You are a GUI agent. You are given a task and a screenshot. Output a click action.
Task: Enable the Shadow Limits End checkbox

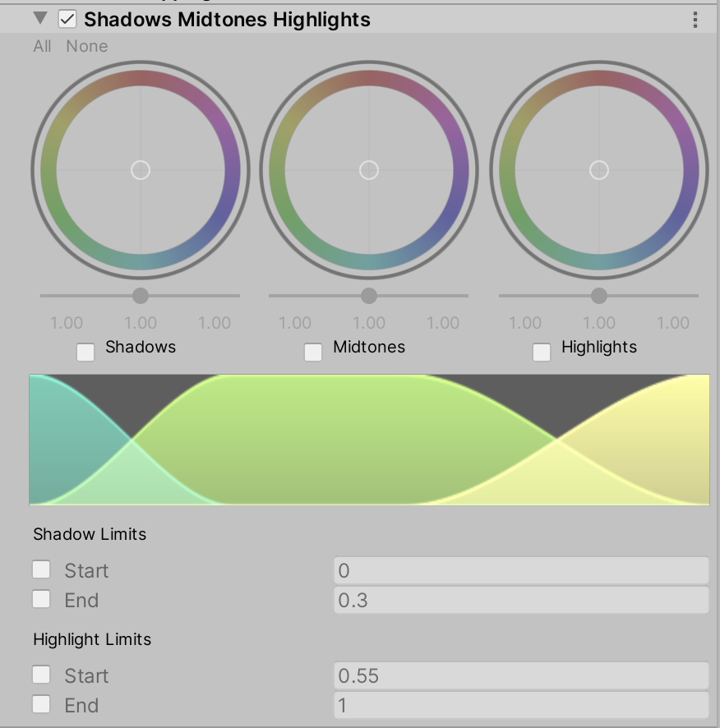pyautogui.click(x=41, y=599)
